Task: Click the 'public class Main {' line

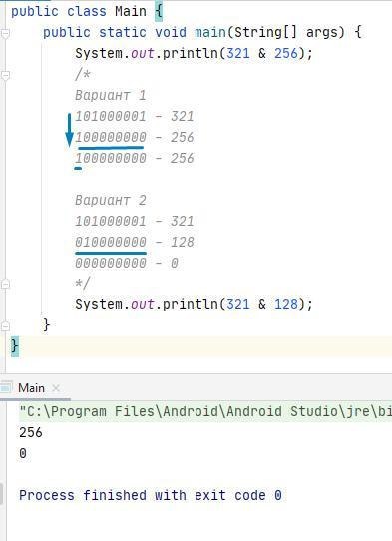Action: click(87, 11)
